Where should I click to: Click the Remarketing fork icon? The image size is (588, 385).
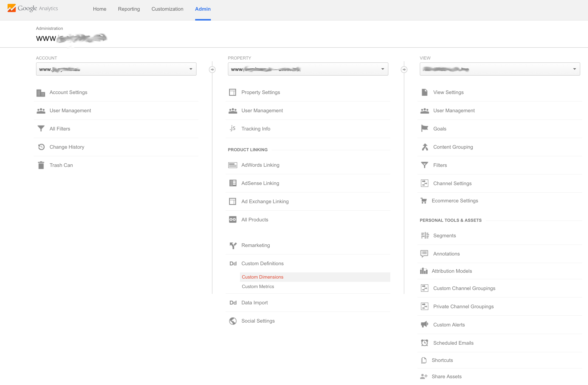tap(233, 245)
